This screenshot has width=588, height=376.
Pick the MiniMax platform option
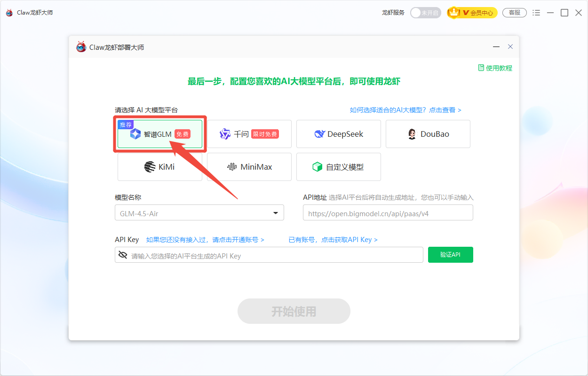(249, 167)
